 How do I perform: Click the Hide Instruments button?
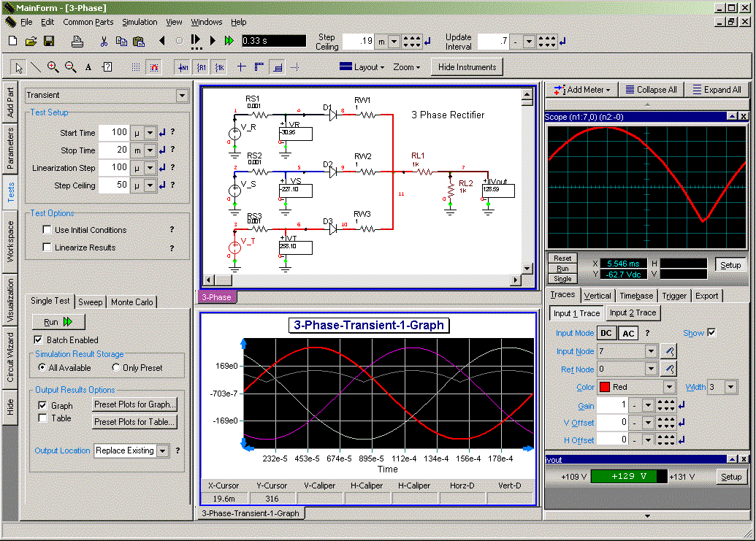tap(467, 67)
